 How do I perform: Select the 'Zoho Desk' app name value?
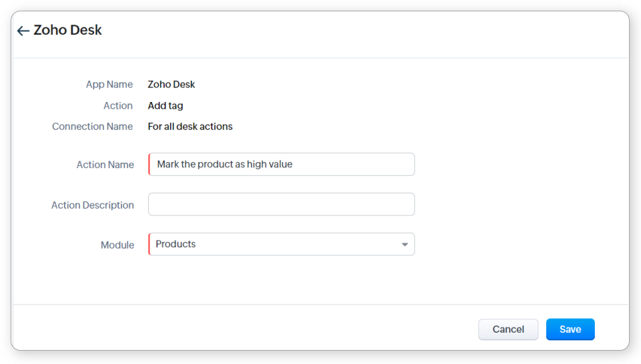click(x=171, y=84)
